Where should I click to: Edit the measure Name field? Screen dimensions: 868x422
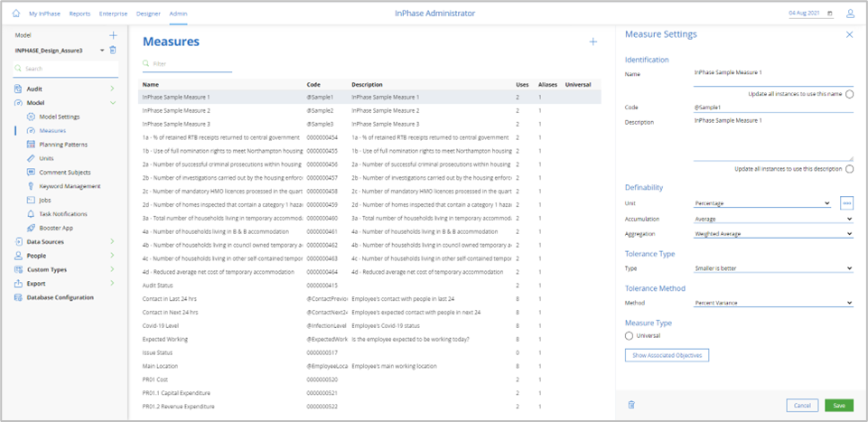(x=773, y=77)
